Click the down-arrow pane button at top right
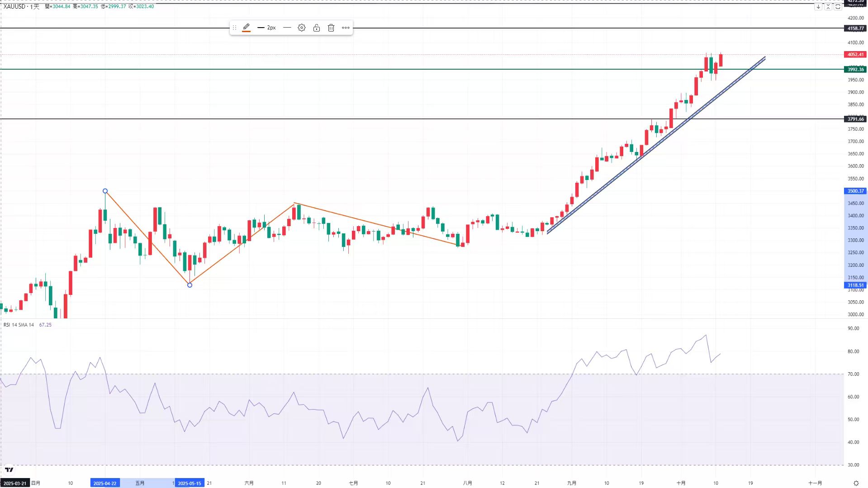Viewport: 868px width, 488px height. pyautogui.click(x=818, y=7)
